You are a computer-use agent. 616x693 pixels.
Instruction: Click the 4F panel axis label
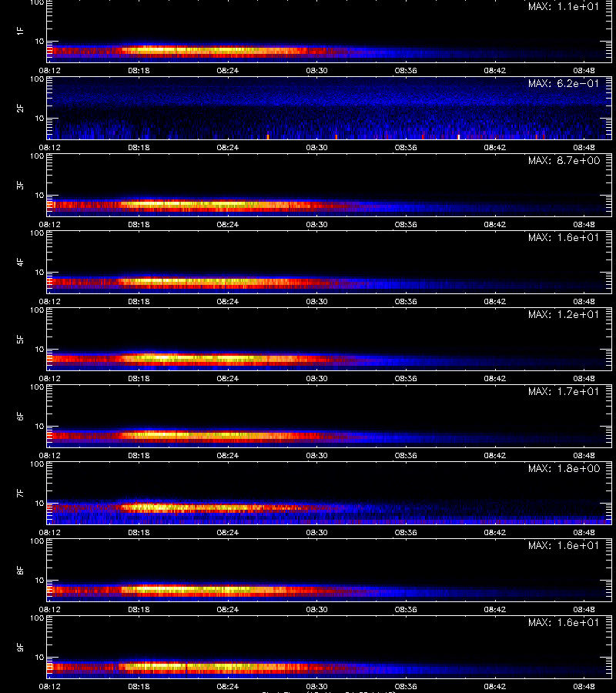coord(20,262)
